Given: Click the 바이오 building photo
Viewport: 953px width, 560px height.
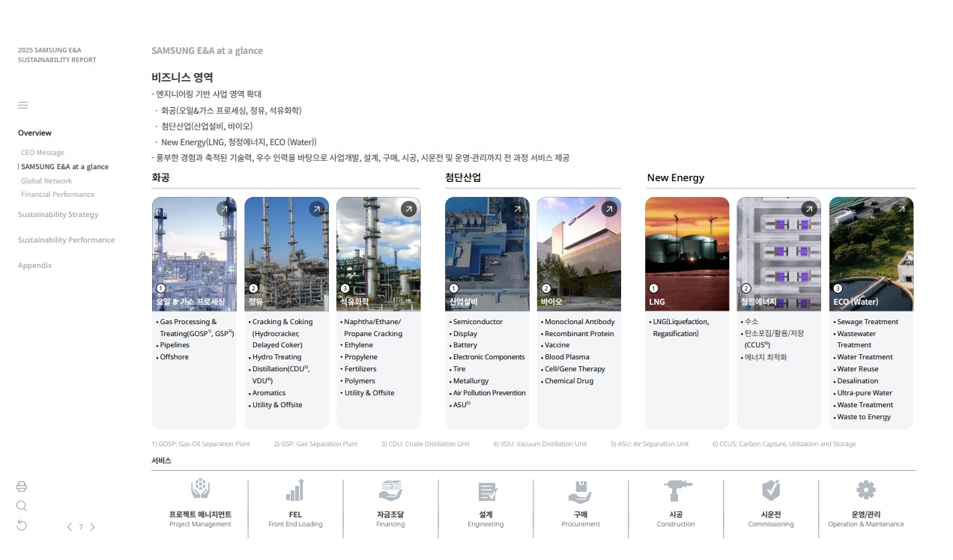Looking at the screenshot, I should point(579,254).
